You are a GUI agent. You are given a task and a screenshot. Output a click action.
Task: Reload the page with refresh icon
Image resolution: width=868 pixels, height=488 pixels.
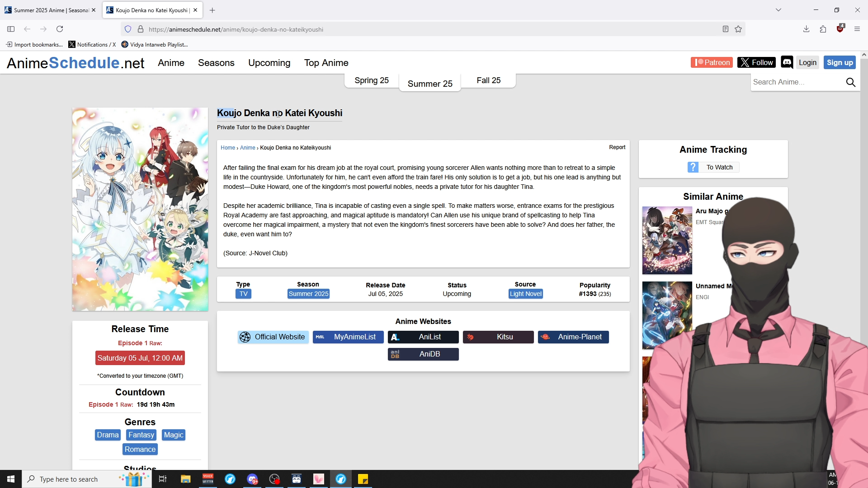(x=60, y=29)
